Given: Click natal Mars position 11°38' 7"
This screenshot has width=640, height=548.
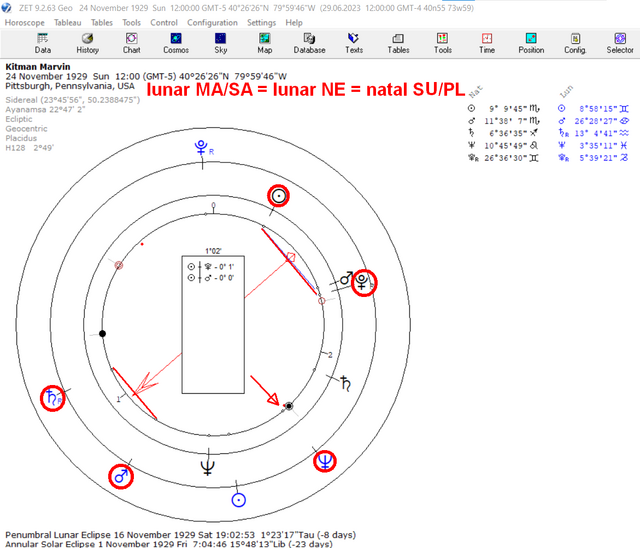Looking at the screenshot, I should coord(504,121).
